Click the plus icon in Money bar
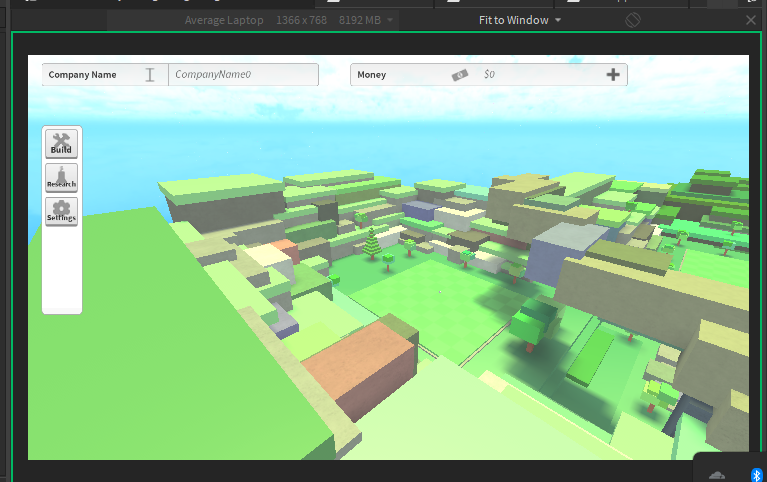Image resolution: width=767 pixels, height=482 pixels. (613, 74)
